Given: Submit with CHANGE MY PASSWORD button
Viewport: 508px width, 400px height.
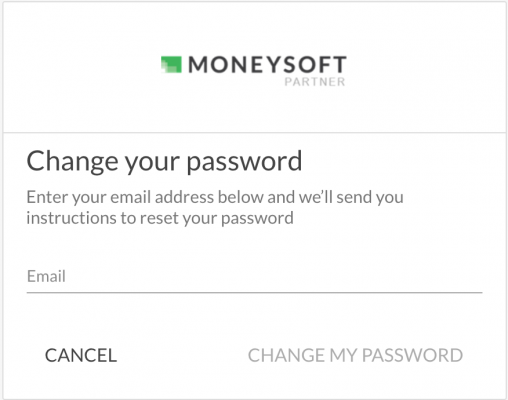Looking at the screenshot, I should [x=355, y=355].
